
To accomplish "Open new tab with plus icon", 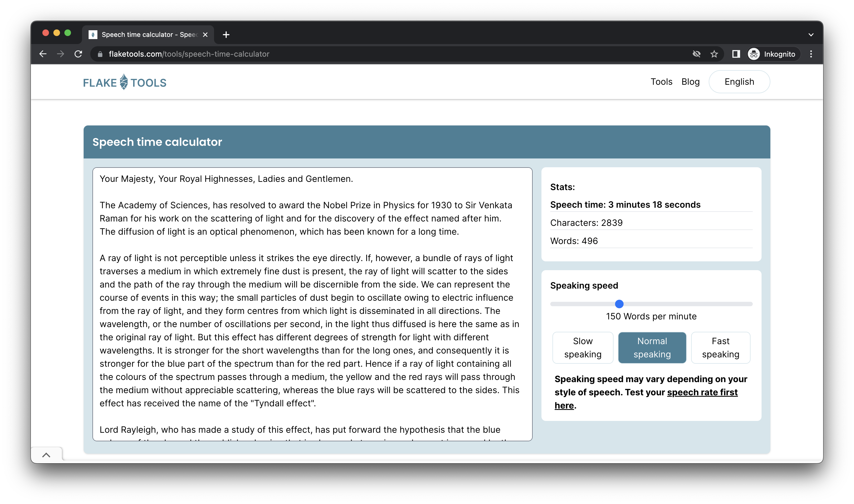I will 226,35.
